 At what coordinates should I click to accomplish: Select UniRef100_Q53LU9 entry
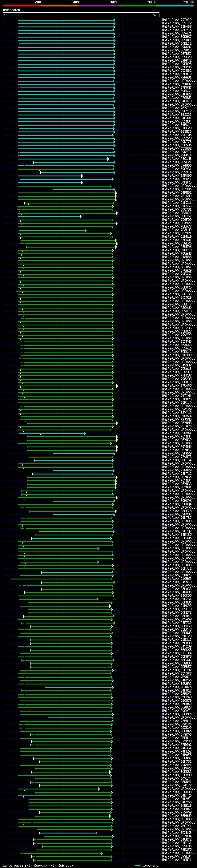(177, 230)
